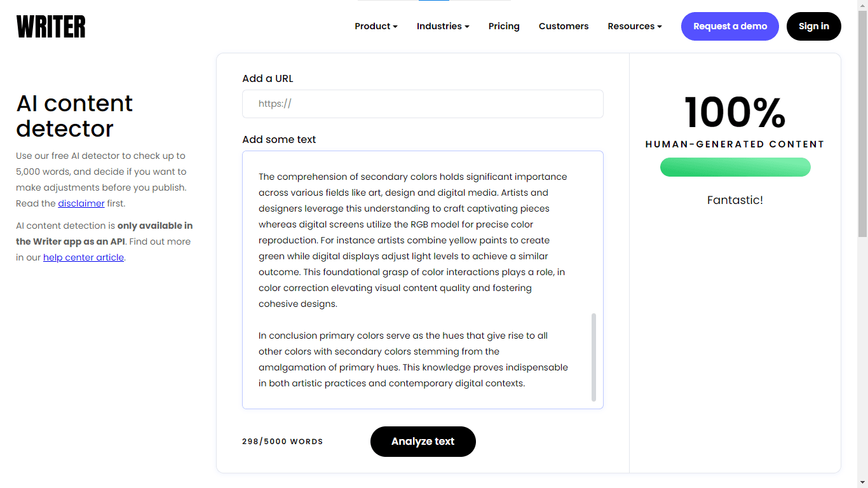Open the Customers nav item

(x=563, y=26)
